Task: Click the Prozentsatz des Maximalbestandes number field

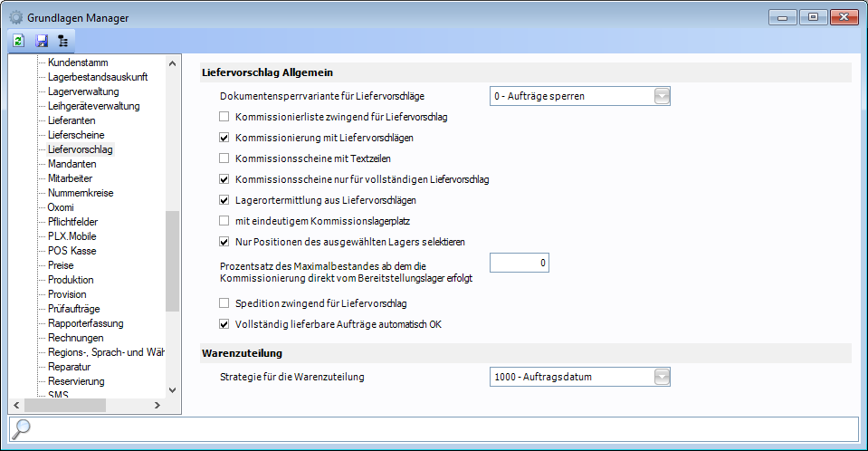Action: click(x=520, y=263)
